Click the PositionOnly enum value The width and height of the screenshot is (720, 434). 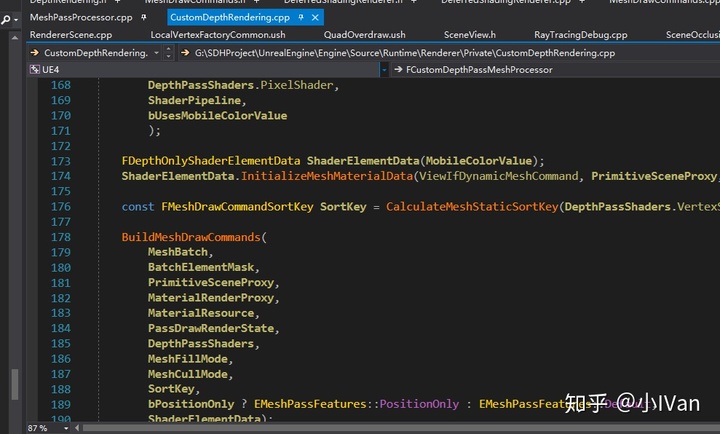pos(419,404)
